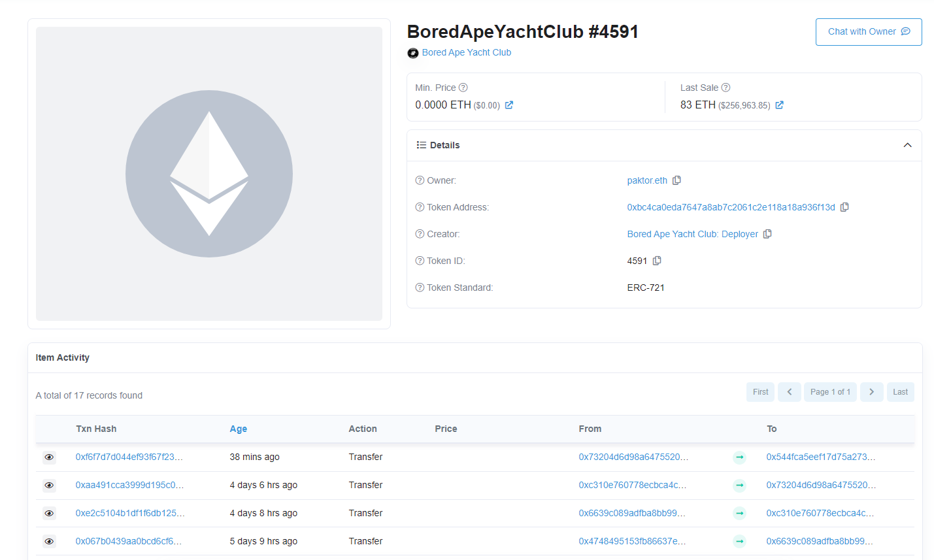
Task: Click the Txn Hash column header
Action: coord(96,429)
